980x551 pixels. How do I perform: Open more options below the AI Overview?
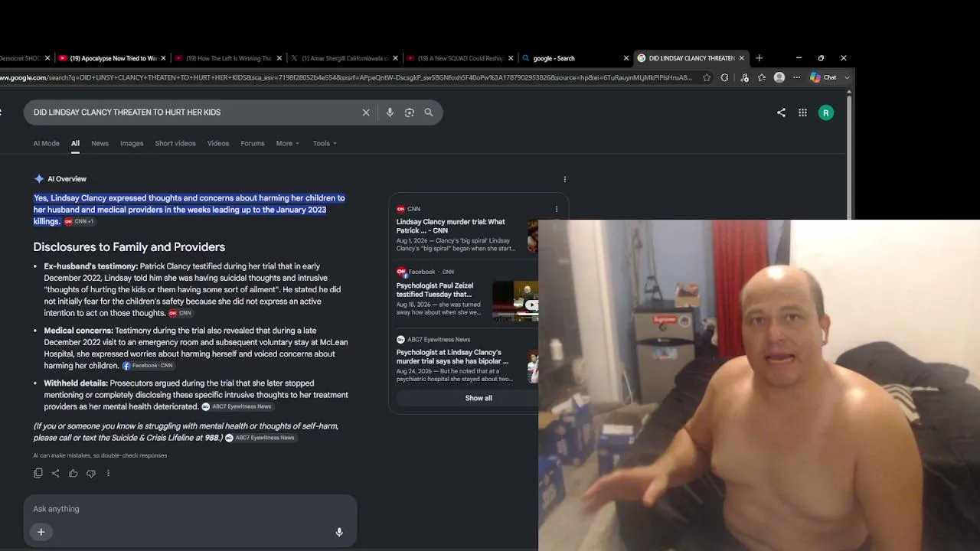pyautogui.click(x=108, y=473)
